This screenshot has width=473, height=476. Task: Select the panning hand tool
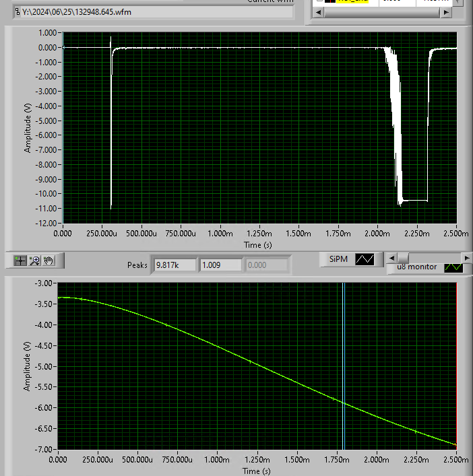[49, 261]
